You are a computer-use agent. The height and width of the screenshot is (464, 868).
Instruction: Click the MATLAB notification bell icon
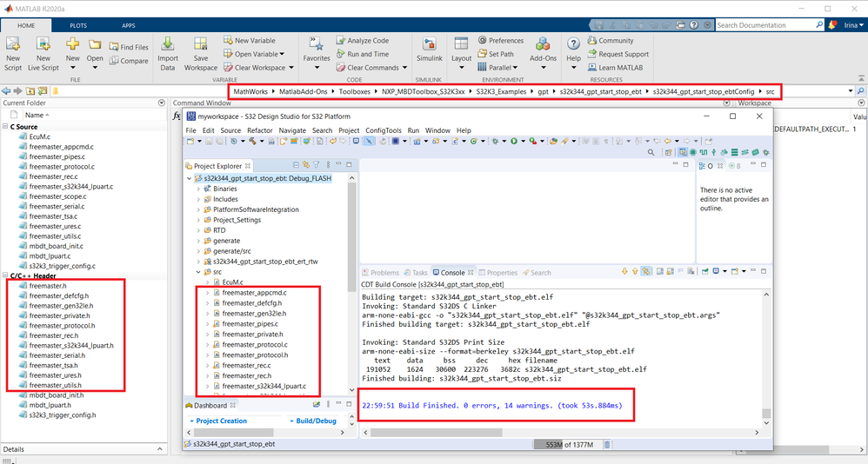tap(832, 25)
